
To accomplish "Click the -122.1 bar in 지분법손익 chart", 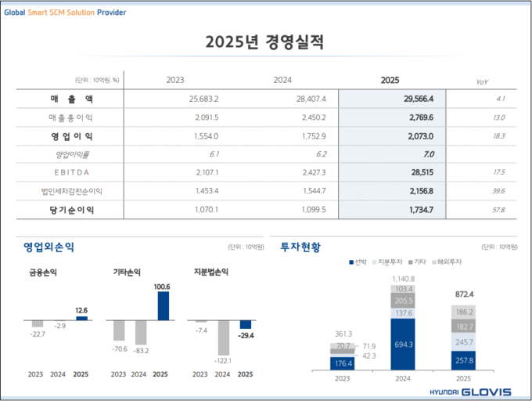I will point(224,337).
